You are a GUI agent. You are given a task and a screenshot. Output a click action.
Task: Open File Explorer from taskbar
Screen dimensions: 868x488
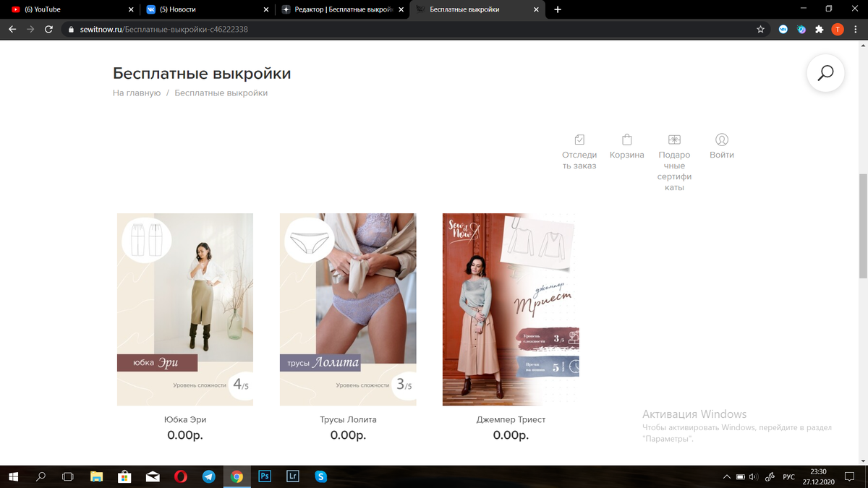96,477
